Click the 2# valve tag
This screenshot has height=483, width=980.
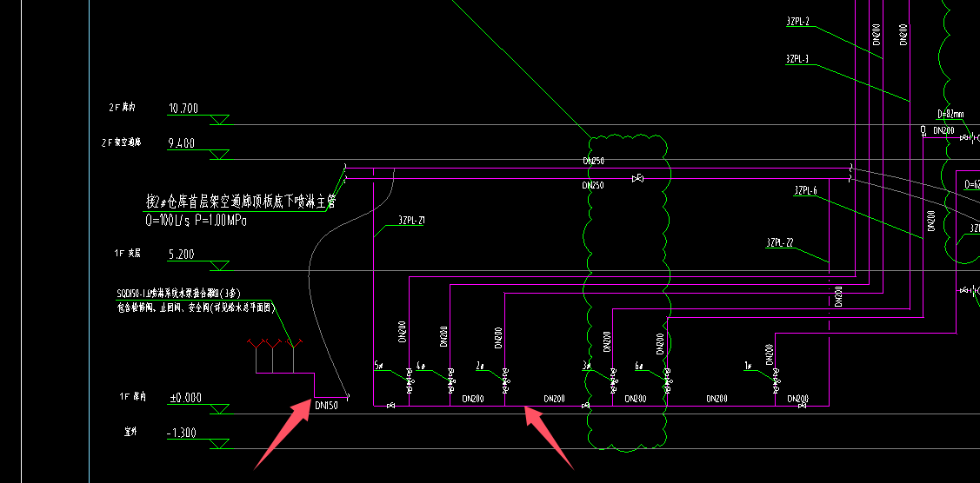tap(480, 366)
